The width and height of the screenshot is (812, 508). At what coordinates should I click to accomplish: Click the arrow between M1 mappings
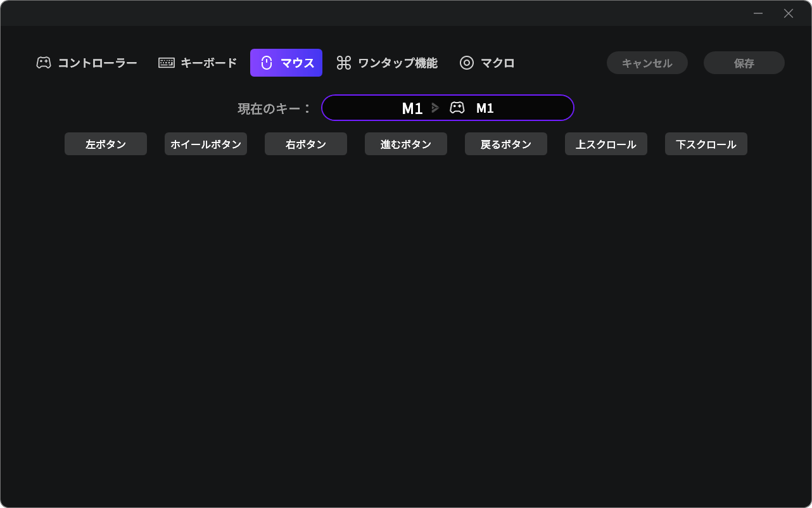point(435,108)
